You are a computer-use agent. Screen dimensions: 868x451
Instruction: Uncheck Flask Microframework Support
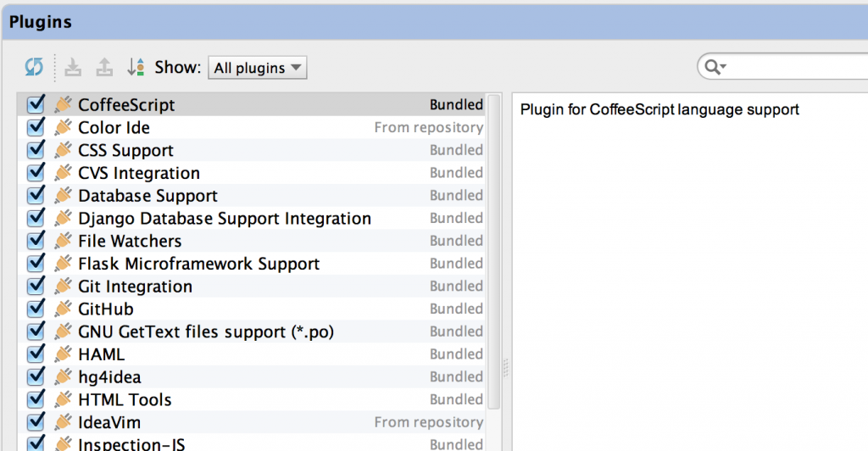36,263
